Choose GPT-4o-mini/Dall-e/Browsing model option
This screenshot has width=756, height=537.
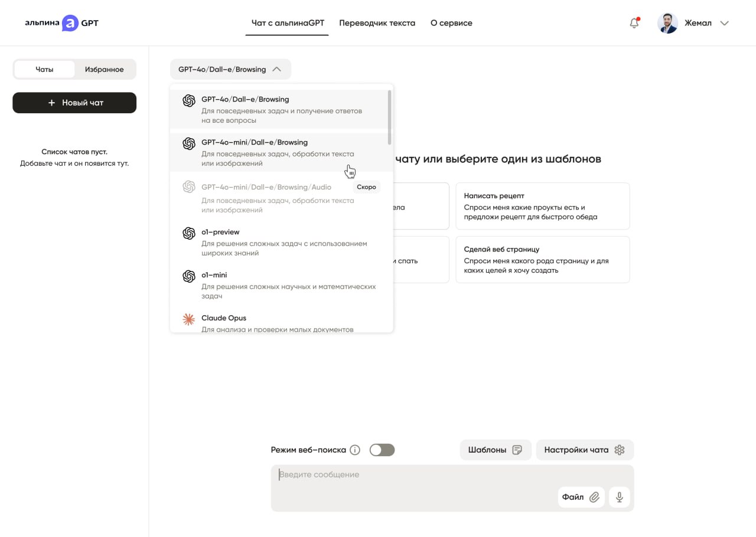(x=278, y=152)
